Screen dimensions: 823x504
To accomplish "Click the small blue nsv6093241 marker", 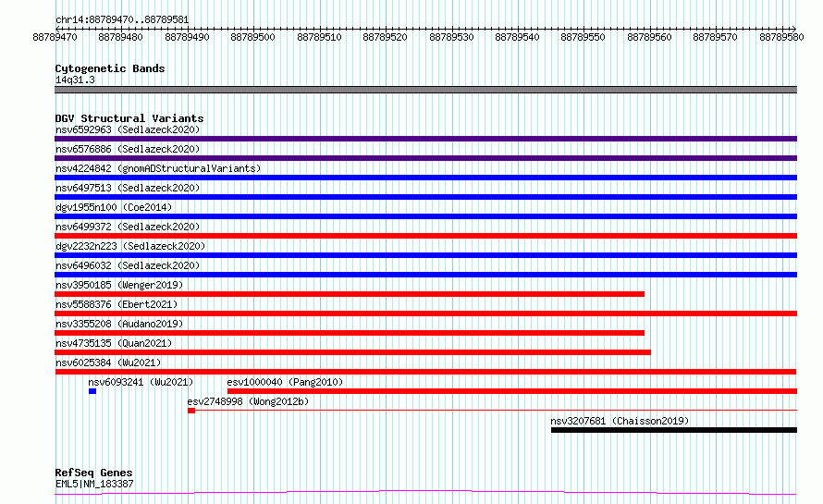I will [92, 391].
